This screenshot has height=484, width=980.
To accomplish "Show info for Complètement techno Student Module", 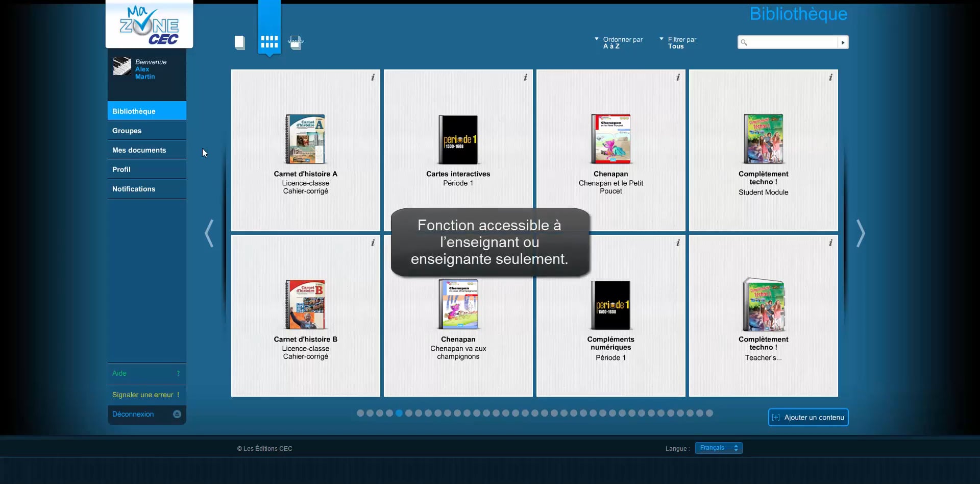I will pyautogui.click(x=830, y=77).
